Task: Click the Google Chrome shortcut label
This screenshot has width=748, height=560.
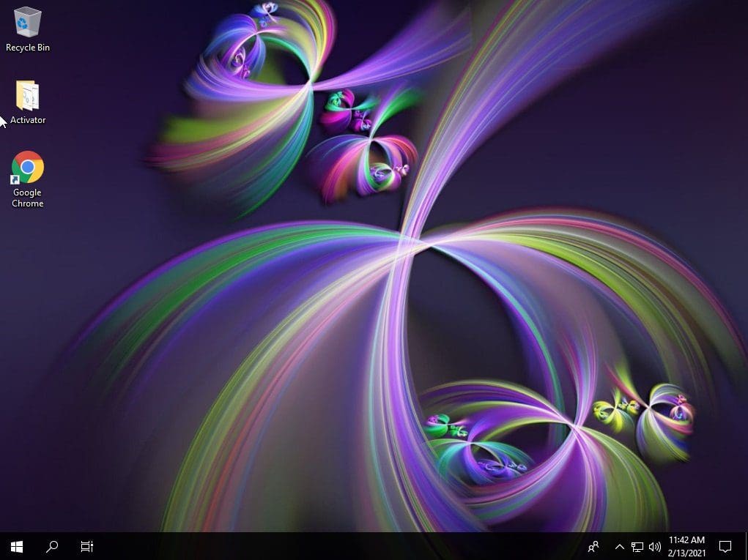Action: [27, 198]
